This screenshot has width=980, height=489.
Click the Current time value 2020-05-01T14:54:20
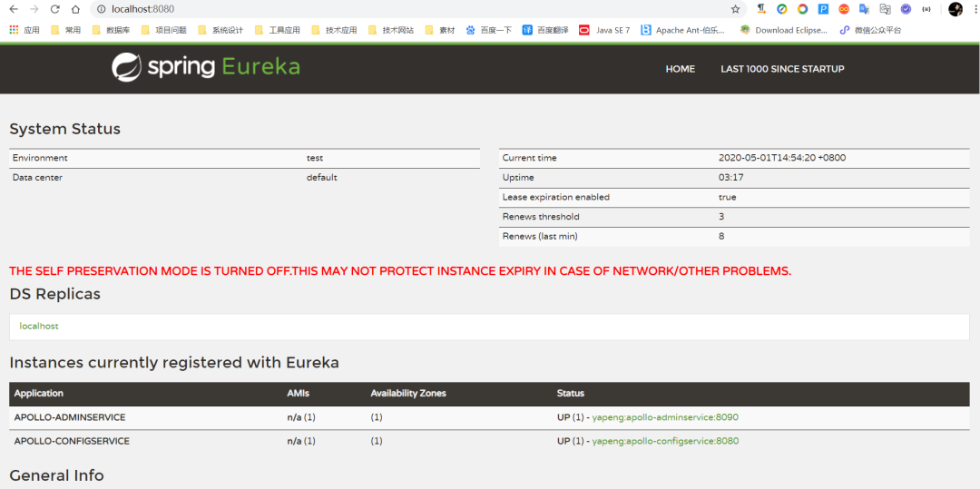[x=782, y=158]
